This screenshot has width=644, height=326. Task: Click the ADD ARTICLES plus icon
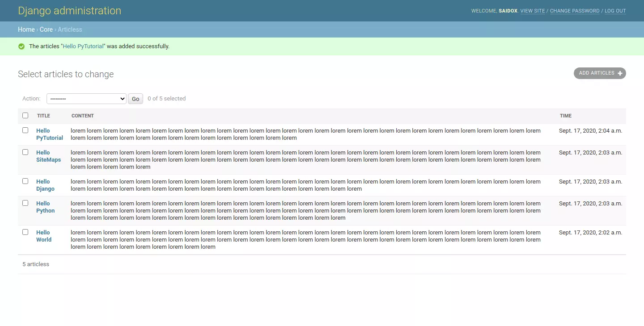620,73
